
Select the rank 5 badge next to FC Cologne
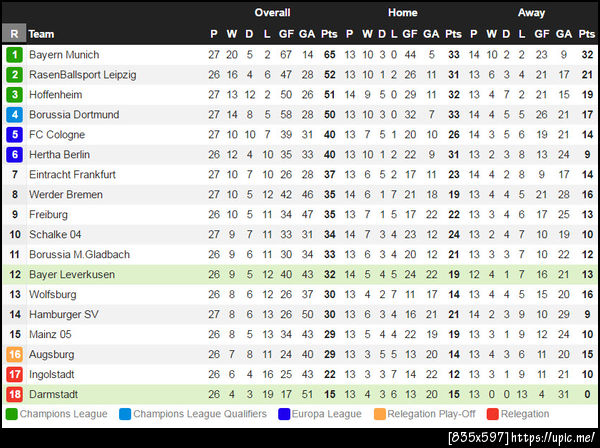(x=14, y=135)
